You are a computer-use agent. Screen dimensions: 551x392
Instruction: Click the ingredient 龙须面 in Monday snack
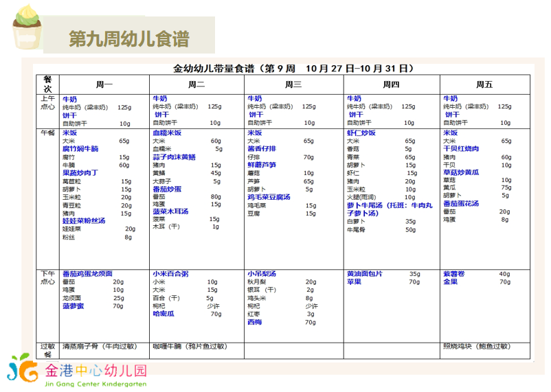[x=71, y=298]
